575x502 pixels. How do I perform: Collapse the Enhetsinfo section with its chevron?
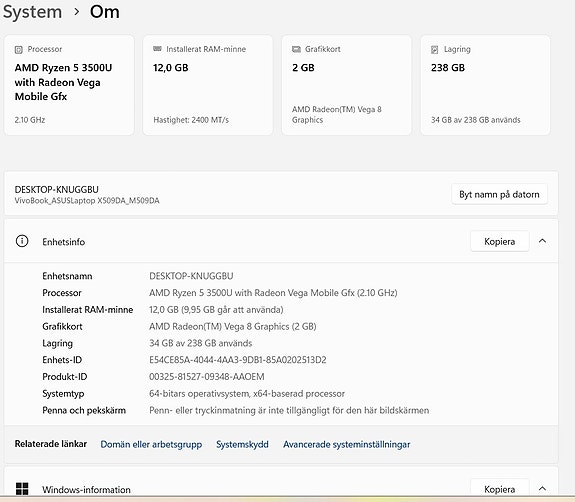542,241
